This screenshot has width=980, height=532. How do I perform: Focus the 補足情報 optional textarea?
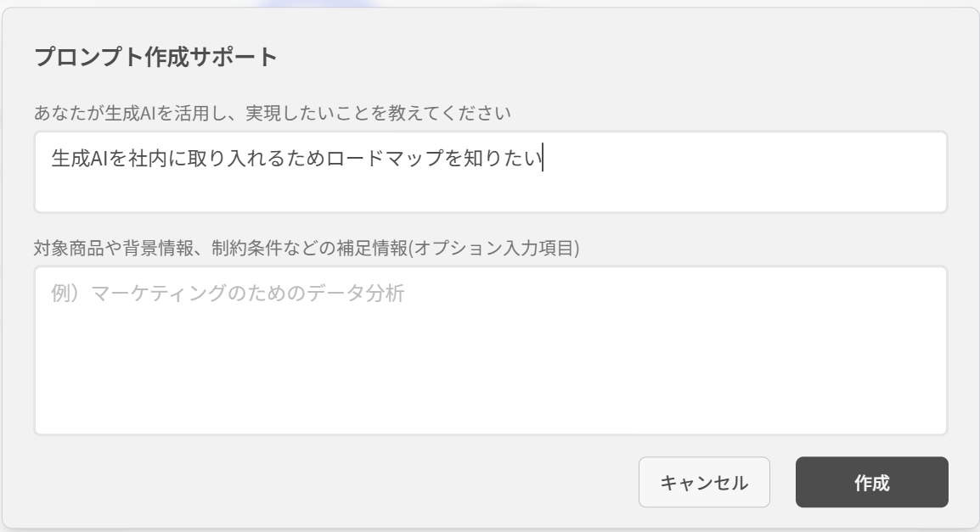(x=491, y=350)
